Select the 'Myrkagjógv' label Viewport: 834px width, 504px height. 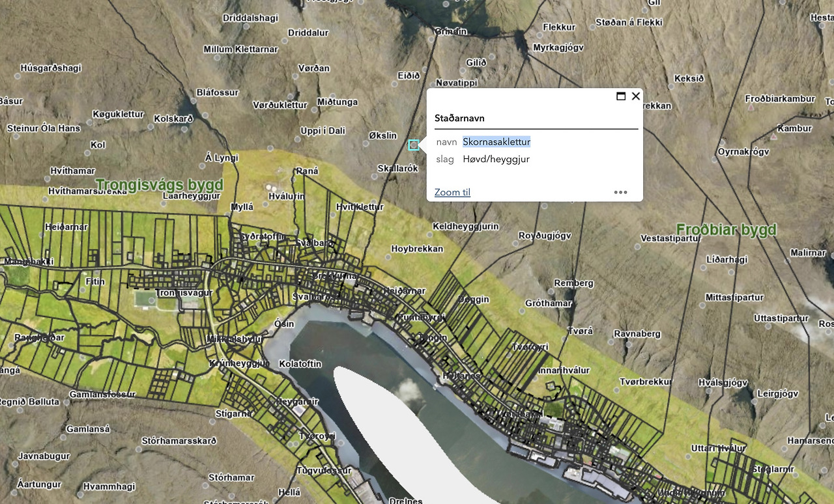558,48
